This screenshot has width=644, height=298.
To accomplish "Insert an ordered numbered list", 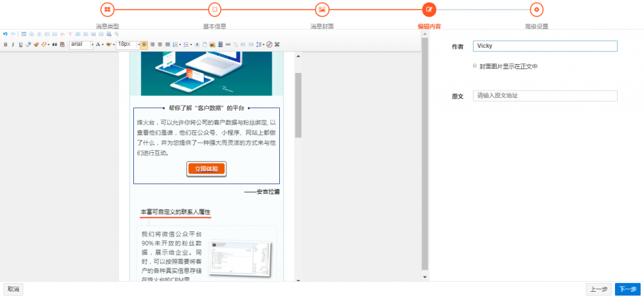I will (175, 45).
